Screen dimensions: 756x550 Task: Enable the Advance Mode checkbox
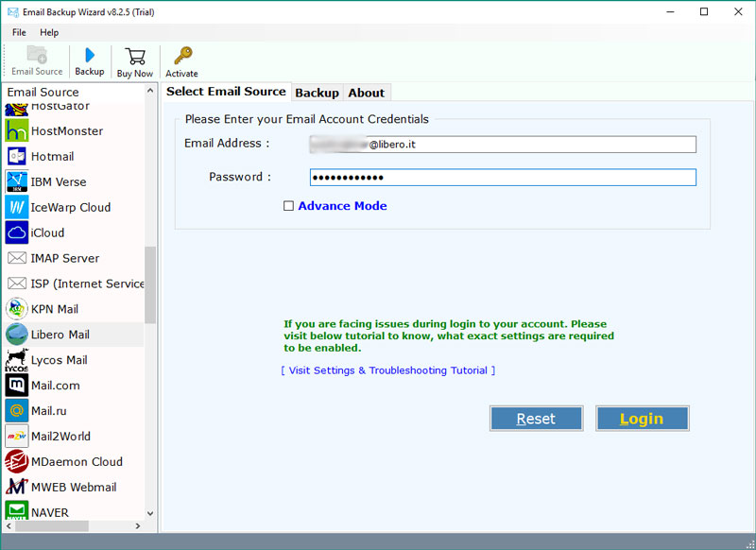(288, 206)
